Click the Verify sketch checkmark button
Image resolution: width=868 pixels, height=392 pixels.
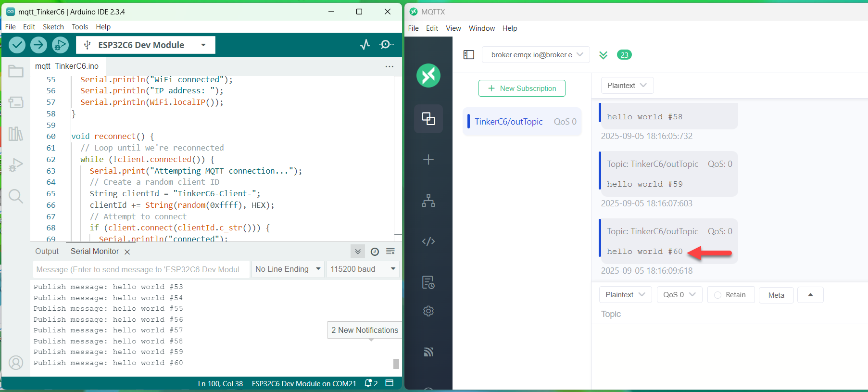click(x=17, y=45)
